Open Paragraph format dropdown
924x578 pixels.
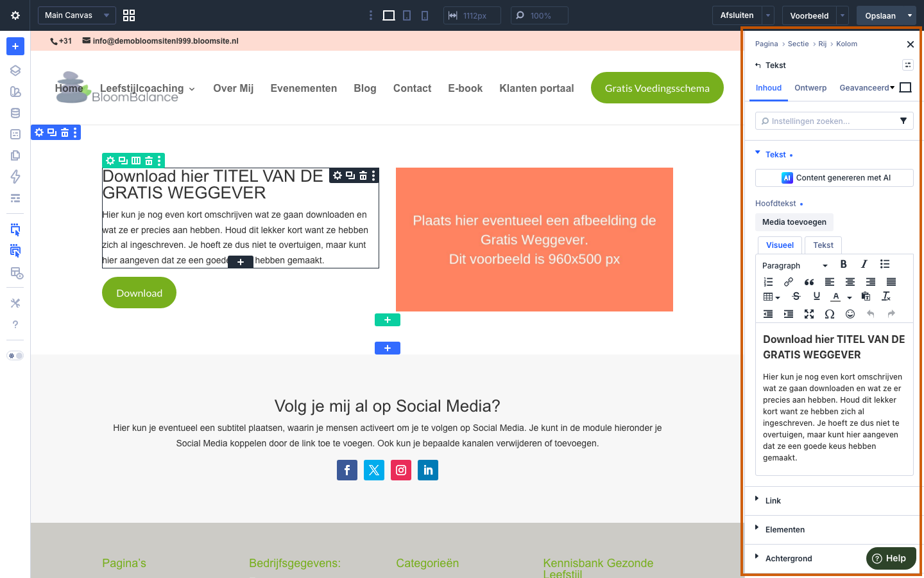pos(795,265)
